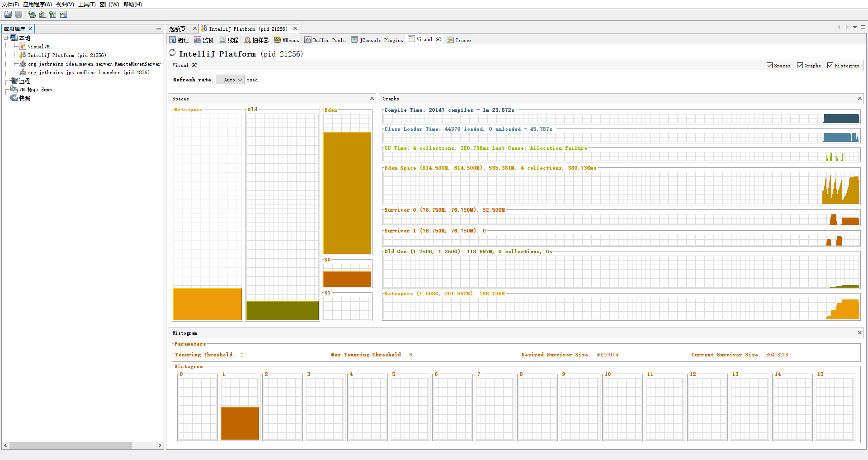Image resolution: width=868 pixels, height=460 pixels.
Task: Open the Refresh rate Auto dropdown
Action: 231,80
